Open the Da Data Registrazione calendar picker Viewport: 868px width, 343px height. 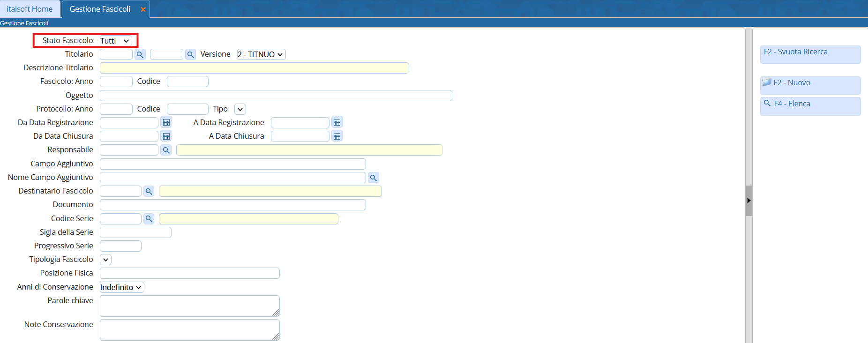[x=166, y=122]
